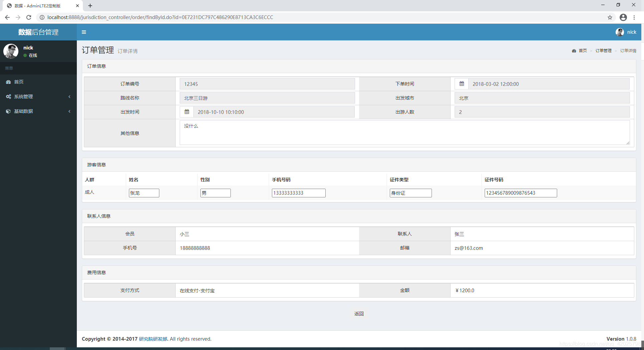View site information icon in address bar
This screenshot has height=350, width=644.
(x=42, y=17)
